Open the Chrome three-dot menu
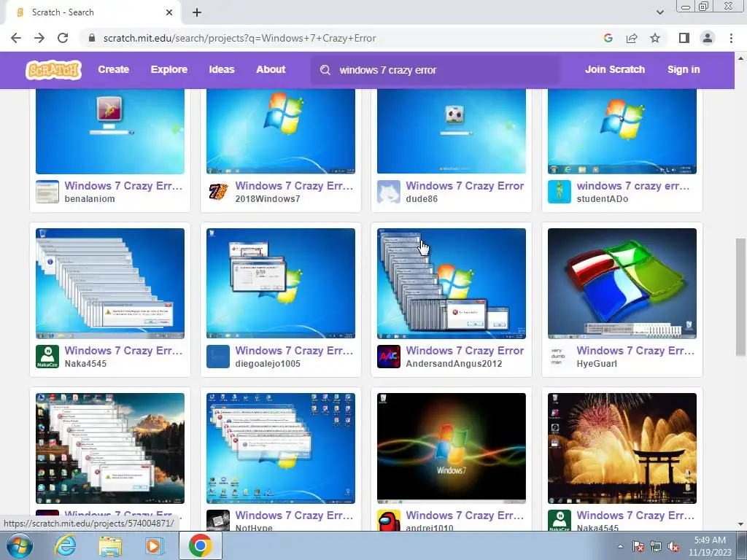Image resolution: width=747 pixels, height=560 pixels. pyautogui.click(x=731, y=38)
